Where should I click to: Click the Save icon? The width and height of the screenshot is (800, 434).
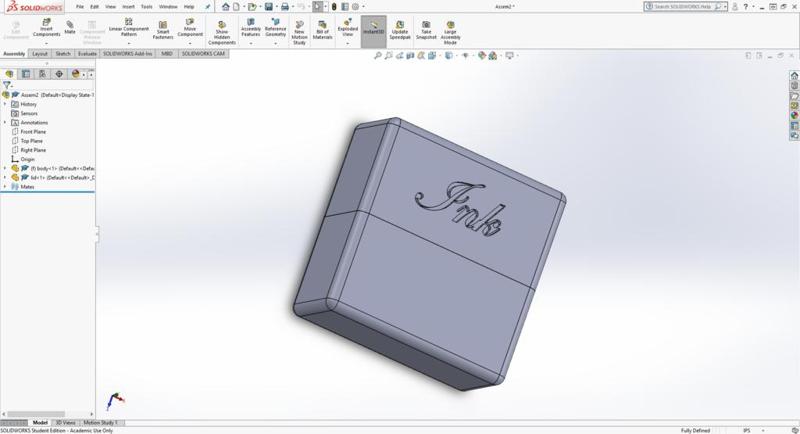[x=268, y=7]
